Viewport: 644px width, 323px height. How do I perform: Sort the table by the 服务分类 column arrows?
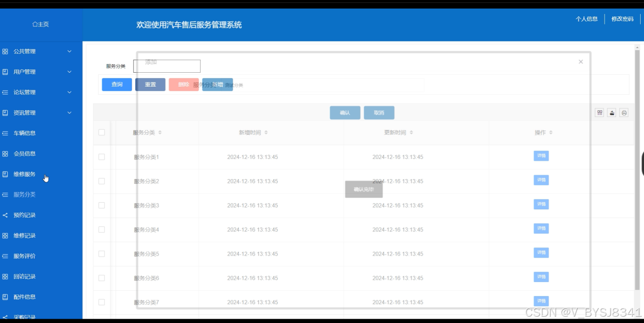160,132
